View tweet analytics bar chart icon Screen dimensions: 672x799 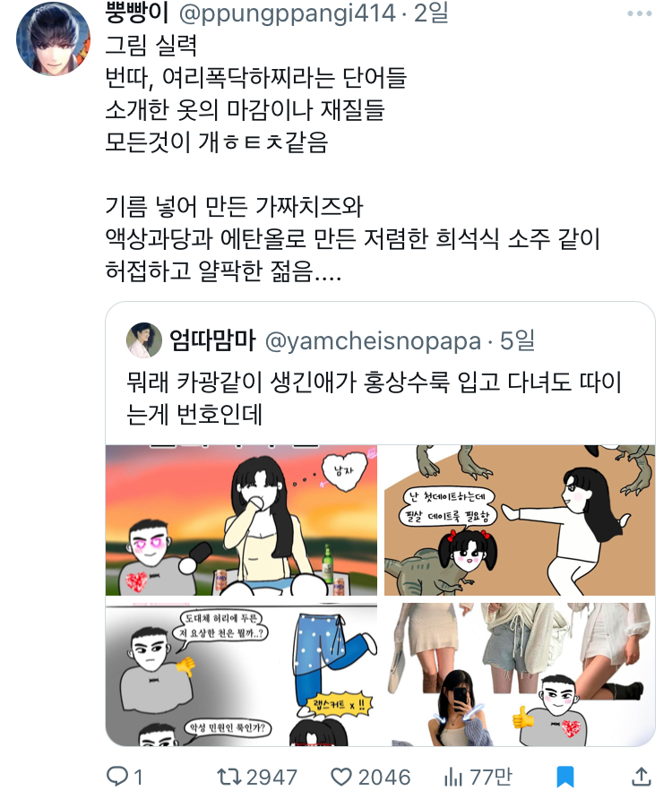tap(452, 777)
